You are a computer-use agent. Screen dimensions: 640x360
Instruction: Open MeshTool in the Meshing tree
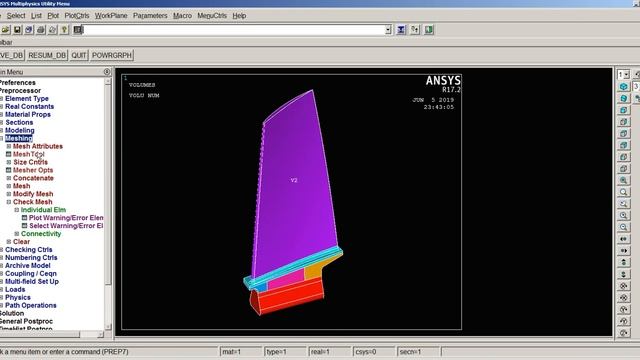point(29,154)
